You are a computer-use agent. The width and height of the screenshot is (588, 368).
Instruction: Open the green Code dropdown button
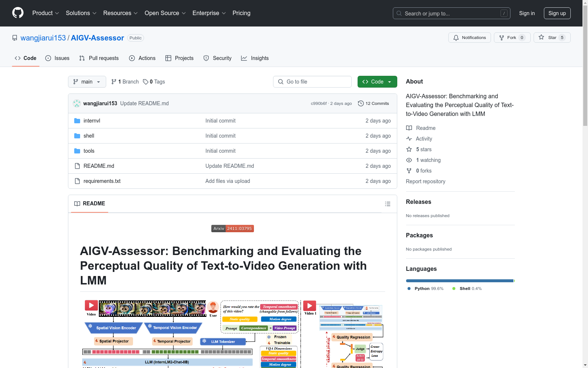coord(377,82)
